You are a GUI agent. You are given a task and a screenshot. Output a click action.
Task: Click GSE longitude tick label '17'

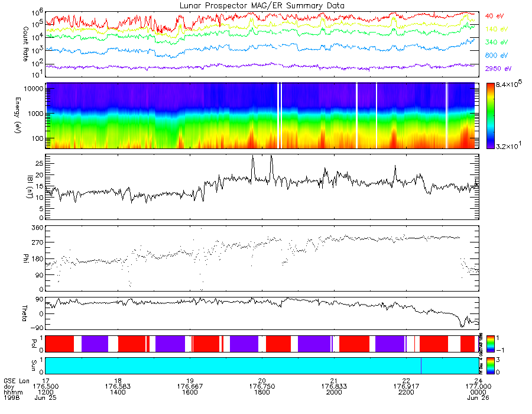[x=46, y=381]
